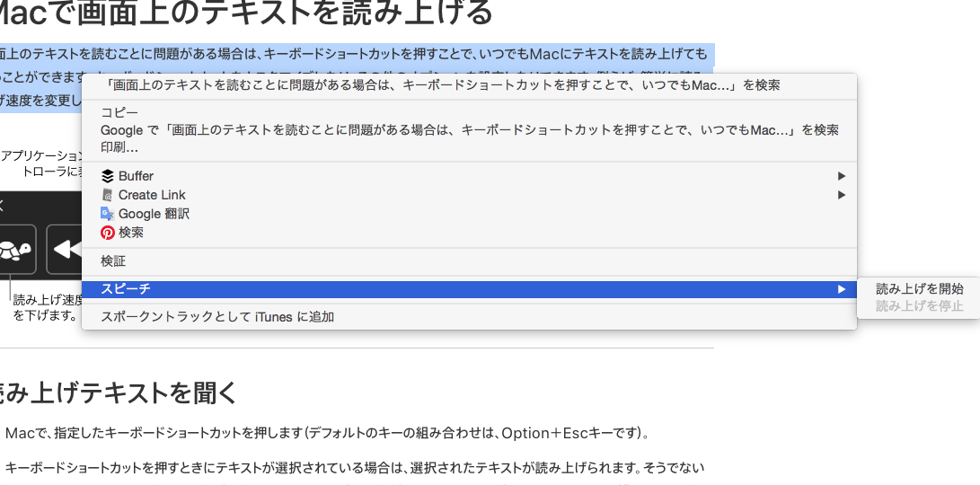Click the caption 読み上げ速度を下げます
Screen dimensions: 980x485
[x=49, y=307]
